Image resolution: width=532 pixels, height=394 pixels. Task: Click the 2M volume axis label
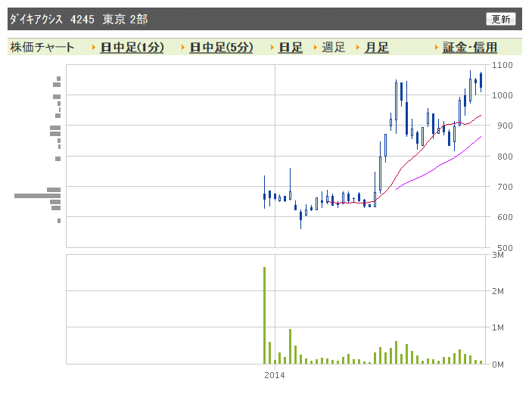[x=498, y=291]
